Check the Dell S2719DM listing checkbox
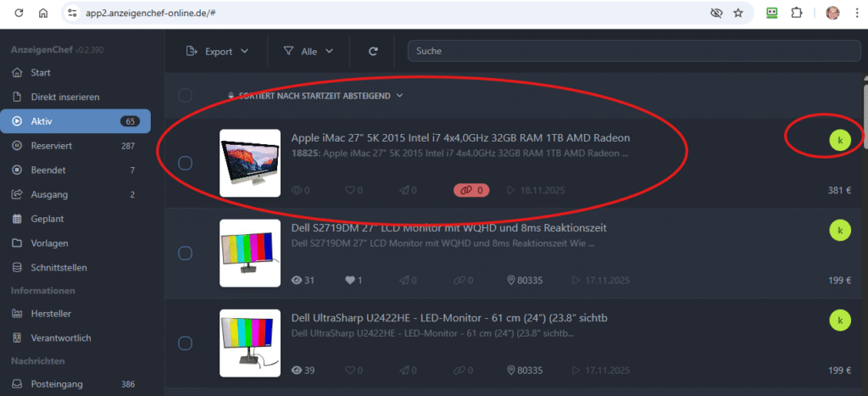This screenshot has width=868, height=396. pyautogui.click(x=185, y=253)
